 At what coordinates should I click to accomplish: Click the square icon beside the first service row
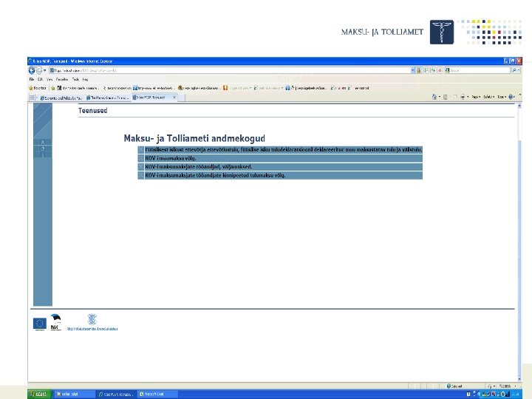pos(141,149)
